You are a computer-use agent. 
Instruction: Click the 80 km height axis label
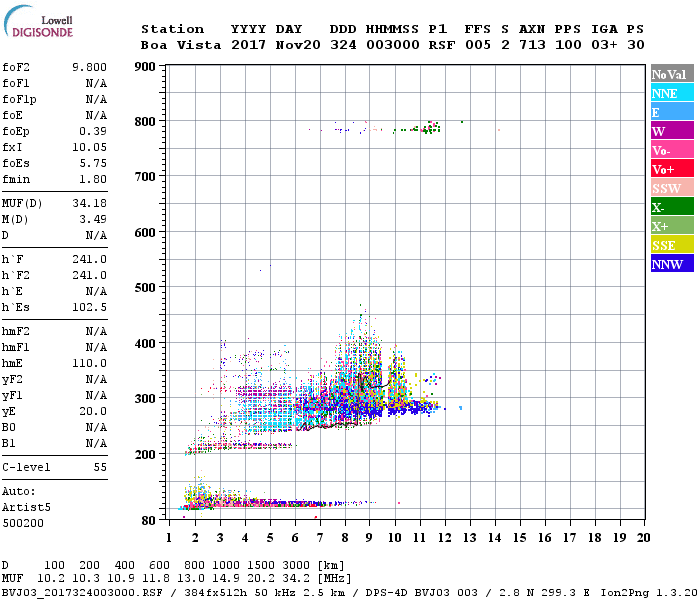pyautogui.click(x=148, y=521)
